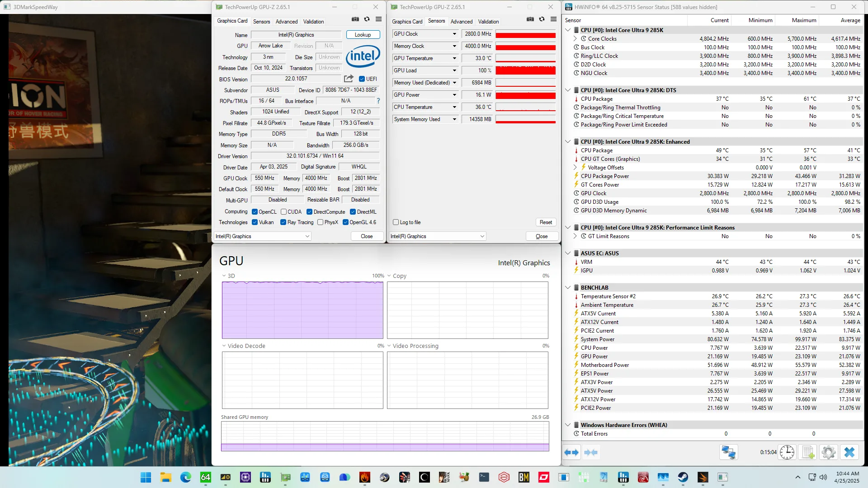Open the GPU selector dropdown in the Sensors window

click(x=438, y=236)
